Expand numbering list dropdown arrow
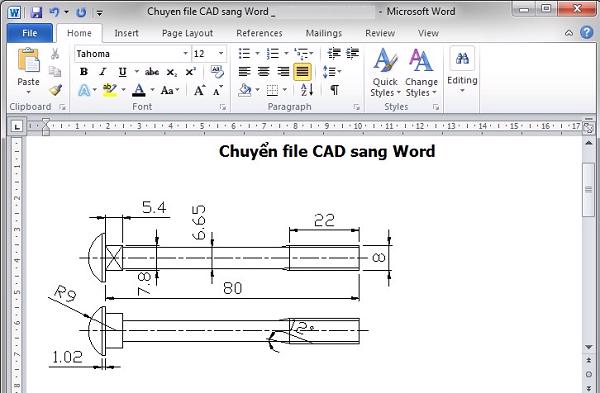Image resolution: width=600 pixels, height=393 pixels. coord(286,54)
